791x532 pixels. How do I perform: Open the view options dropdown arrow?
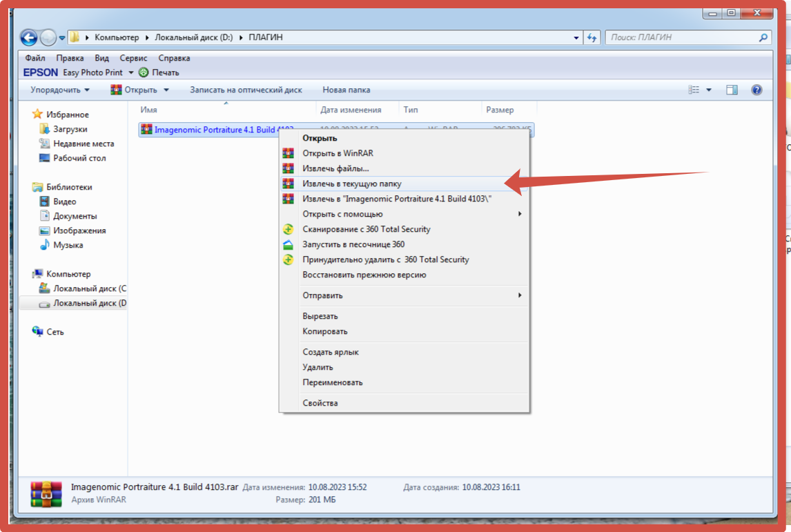tap(709, 90)
